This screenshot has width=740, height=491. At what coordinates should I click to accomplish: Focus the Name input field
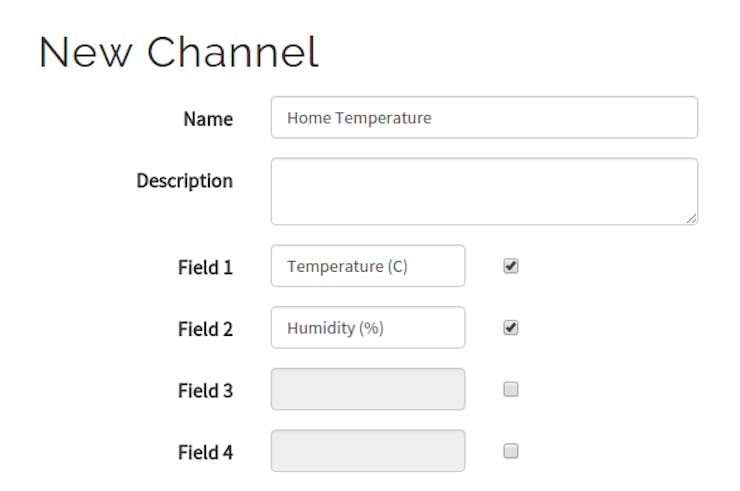[484, 118]
